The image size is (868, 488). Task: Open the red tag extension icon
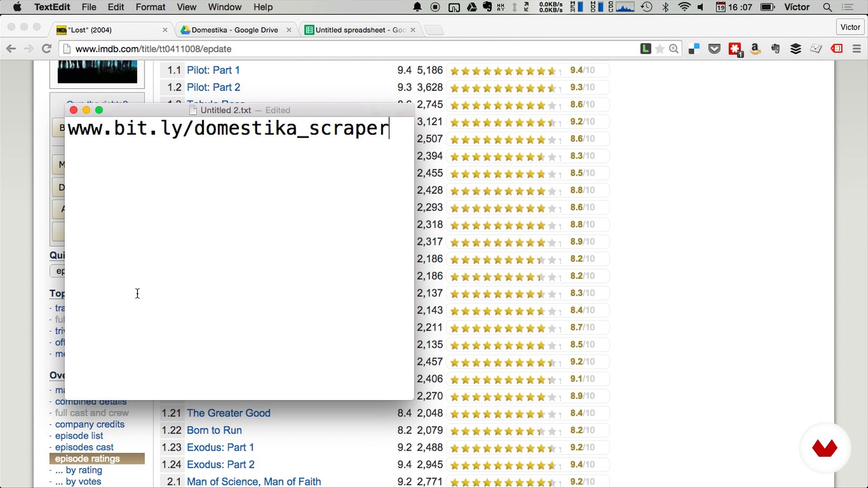point(837,48)
